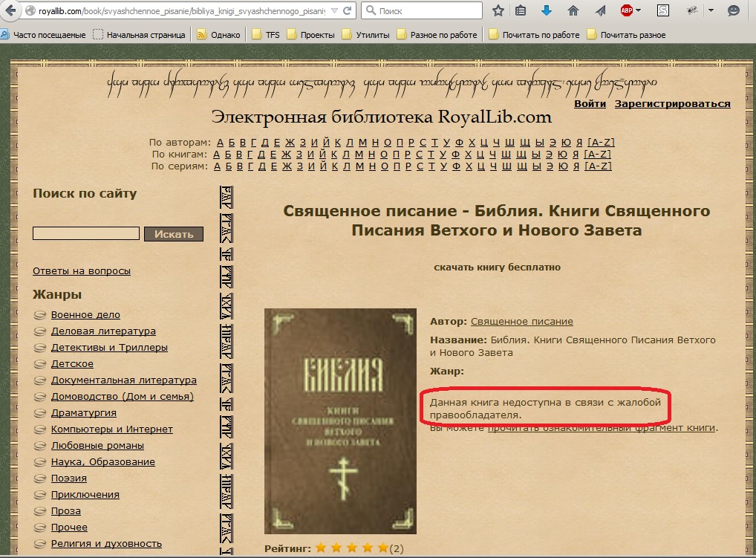The width and height of the screenshot is (756, 558).
Task: Open the 'Зарегистрироваться' registration link
Action: pyautogui.click(x=672, y=103)
